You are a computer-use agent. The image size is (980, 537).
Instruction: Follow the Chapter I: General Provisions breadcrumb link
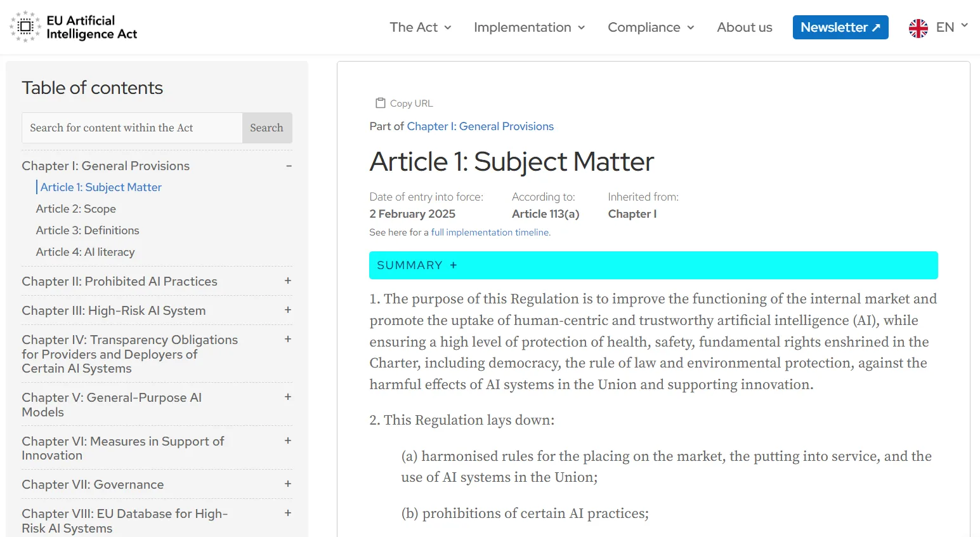480,126
